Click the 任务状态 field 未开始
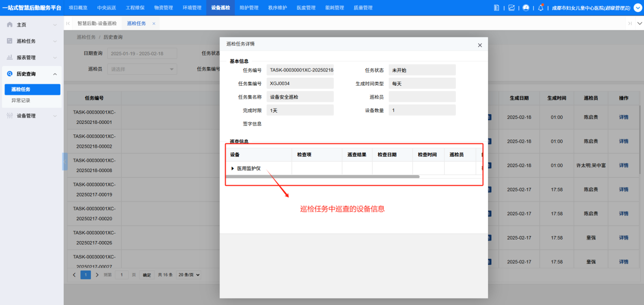Viewport: 644px width, 305px height. coord(422,70)
